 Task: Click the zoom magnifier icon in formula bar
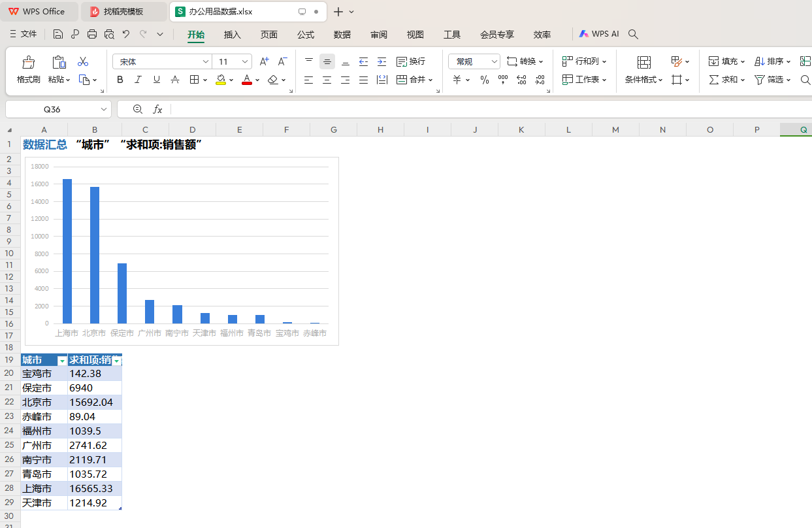click(137, 109)
